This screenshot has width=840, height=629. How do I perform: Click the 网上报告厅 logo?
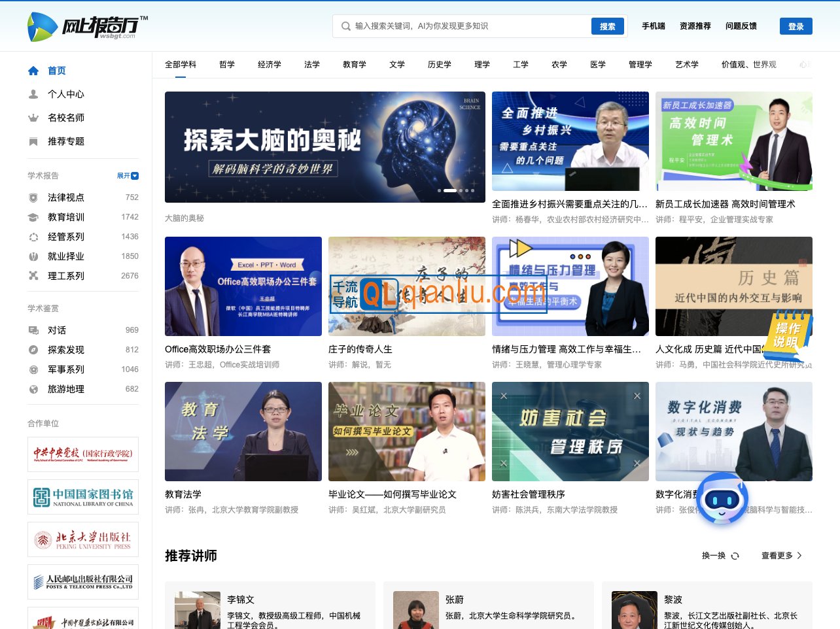[x=85, y=26]
